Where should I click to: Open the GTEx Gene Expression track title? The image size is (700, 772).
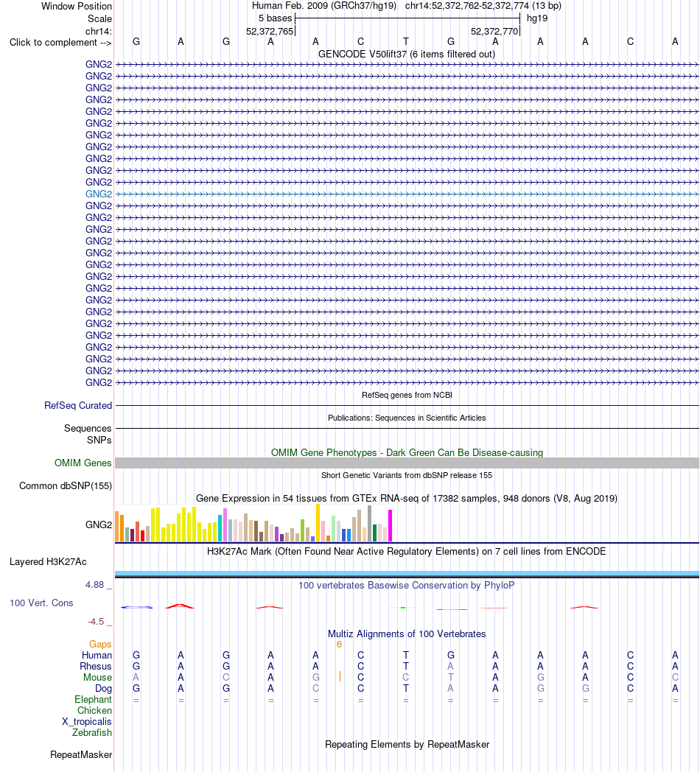(x=407, y=498)
